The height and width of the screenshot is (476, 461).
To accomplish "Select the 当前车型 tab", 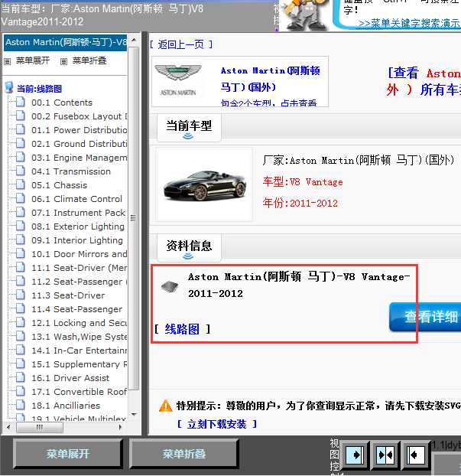I will [189, 128].
